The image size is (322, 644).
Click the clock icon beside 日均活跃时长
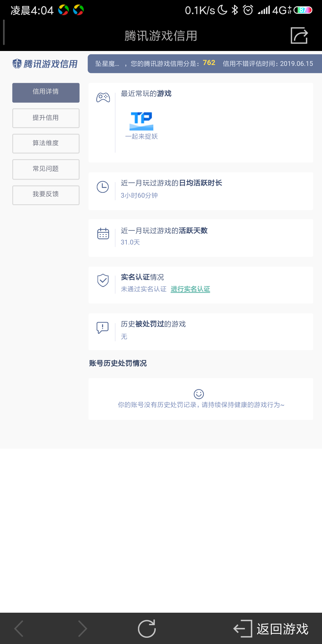pos(103,187)
